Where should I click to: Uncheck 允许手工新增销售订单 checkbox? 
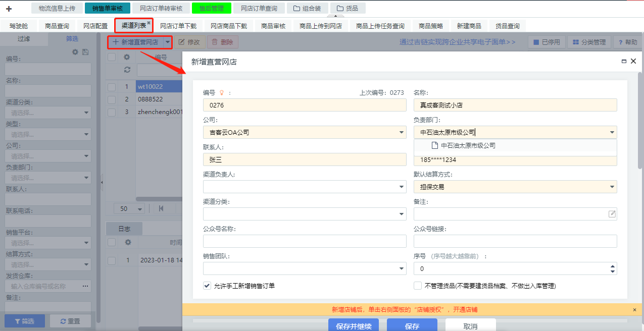tap(207, 286)
